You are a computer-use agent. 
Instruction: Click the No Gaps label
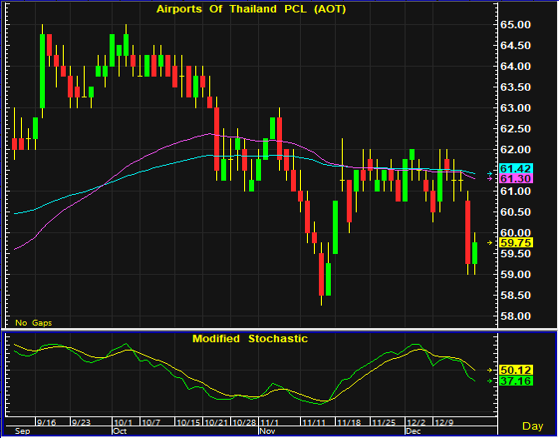click(x=34, y=323)
